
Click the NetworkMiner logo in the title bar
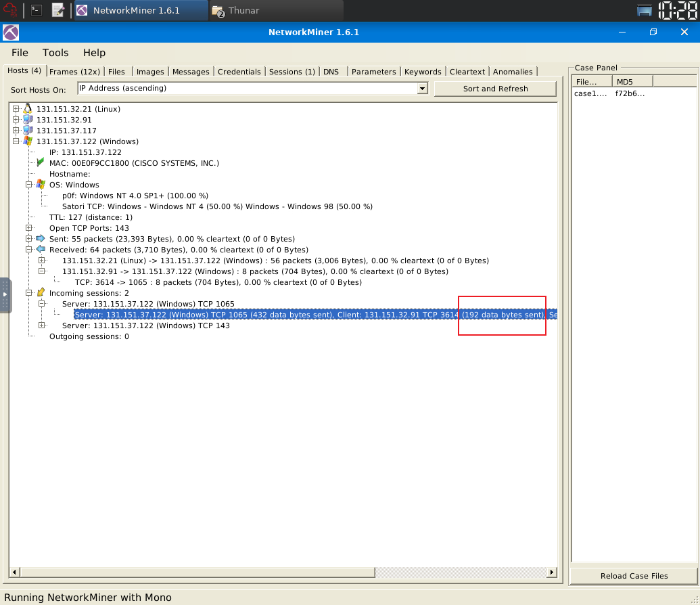(x=11, y=32)
